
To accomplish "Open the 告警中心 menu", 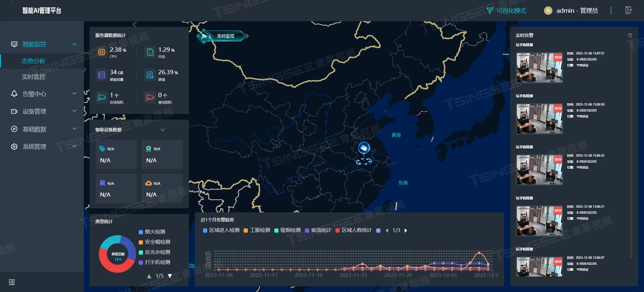I will tap(42, 94).
